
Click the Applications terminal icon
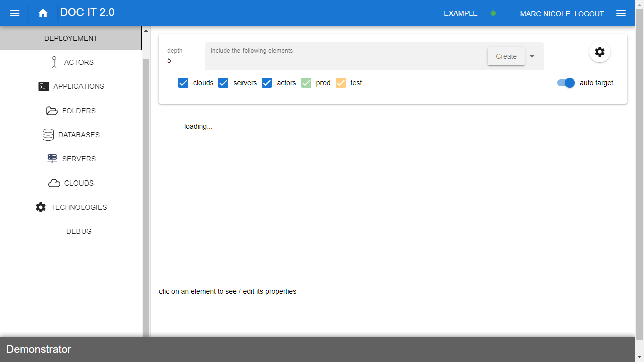(44, 86)
